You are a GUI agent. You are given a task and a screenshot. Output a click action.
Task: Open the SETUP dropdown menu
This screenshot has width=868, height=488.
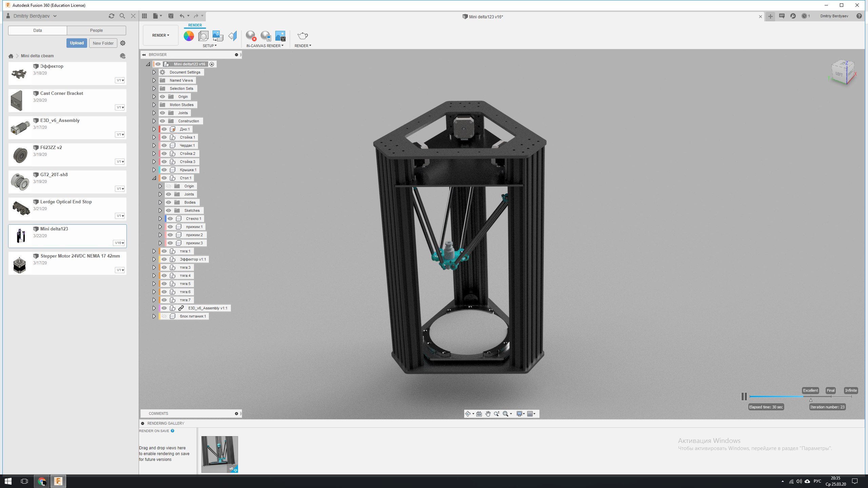210,46
